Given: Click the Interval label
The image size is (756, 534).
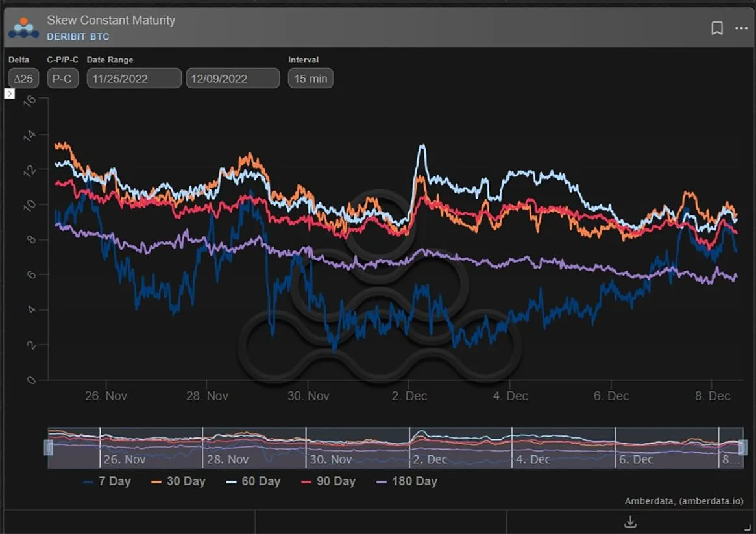Looking at the screenshot, I should pos(303,60).
